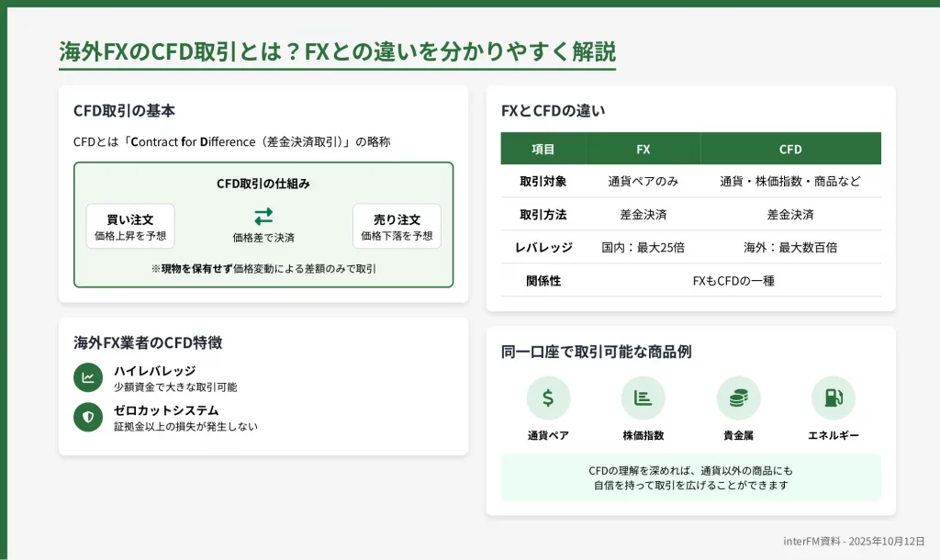The height and width of the screenshot is (560, 940).
Task: Click the zero cut shield icon
Action: point(88,417)
